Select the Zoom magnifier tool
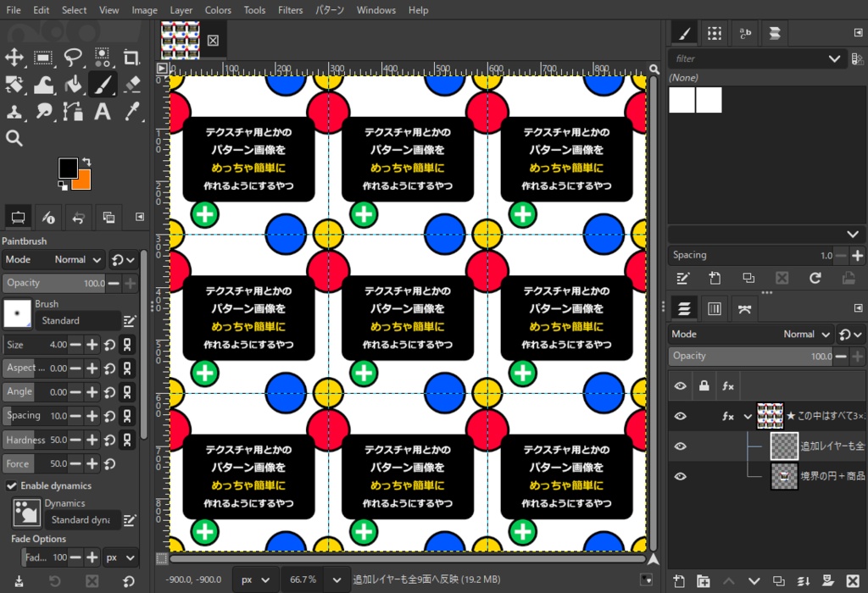Image resolution: width=868 pixels, height=593 pixels. click(14, 138)
